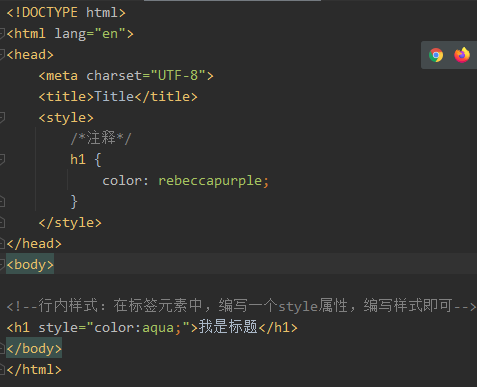The image size is (477, 387).
Task: Fold at the closing body tag marker
Action: [2, 348]
